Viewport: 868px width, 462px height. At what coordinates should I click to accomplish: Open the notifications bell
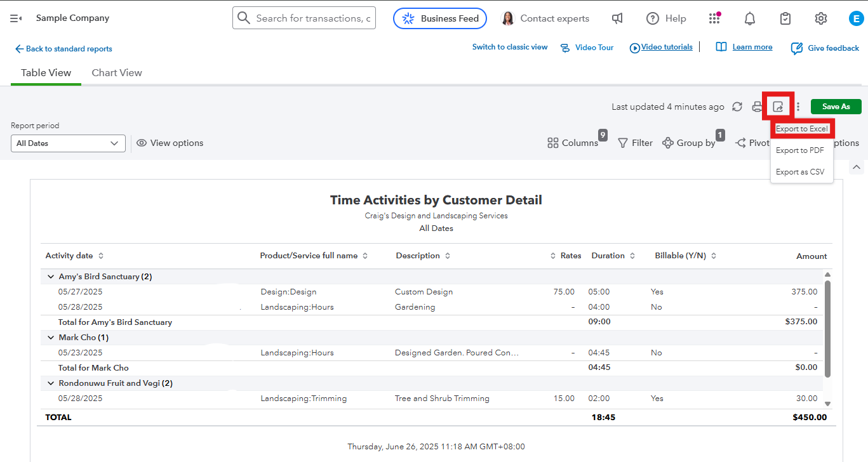click(750, 18)
